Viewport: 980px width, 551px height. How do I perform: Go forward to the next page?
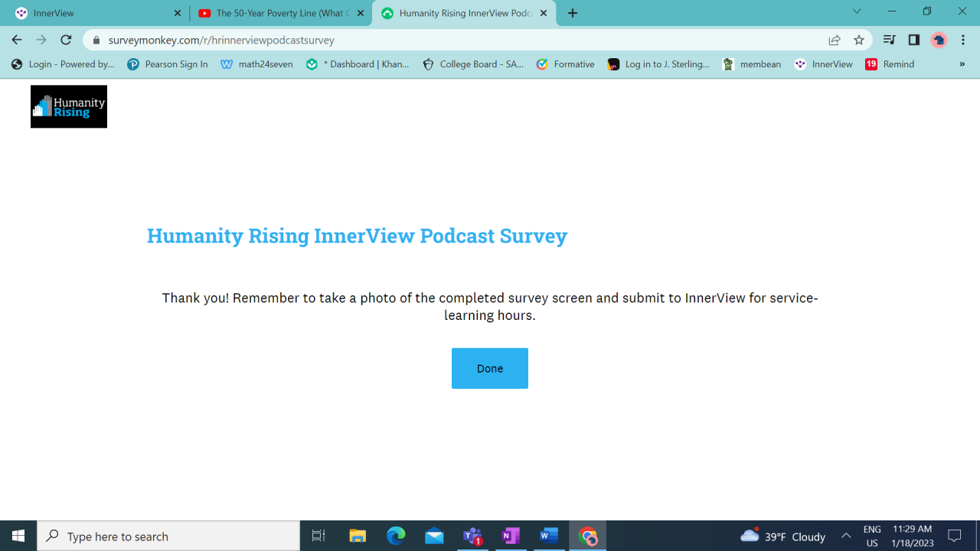pyautogui.click(x=41, y=40)
